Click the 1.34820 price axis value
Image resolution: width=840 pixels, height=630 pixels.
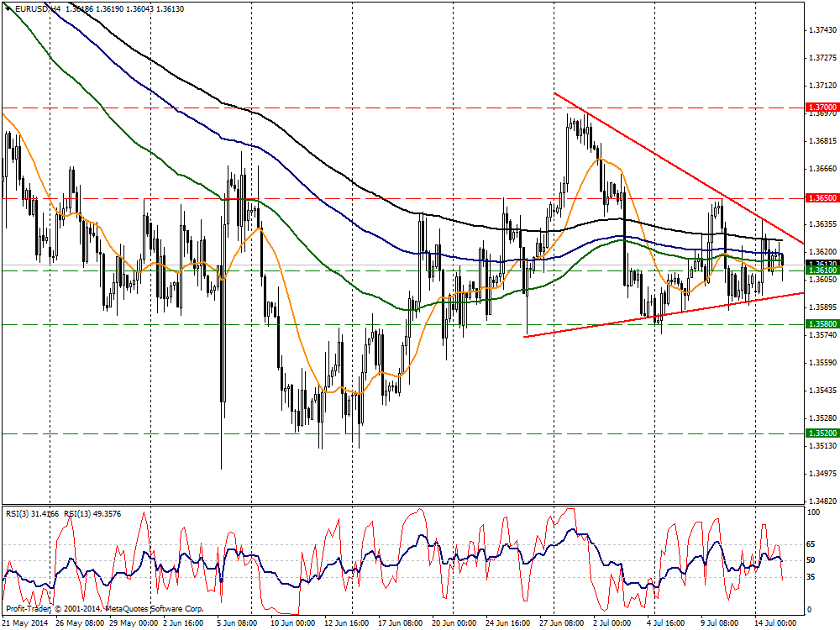[822, 501]
